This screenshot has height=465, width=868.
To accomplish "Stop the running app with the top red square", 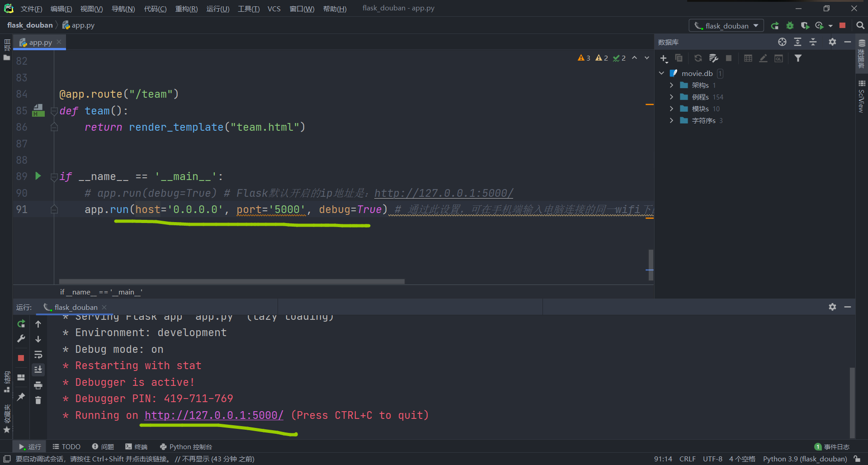I will coord(842,26).
